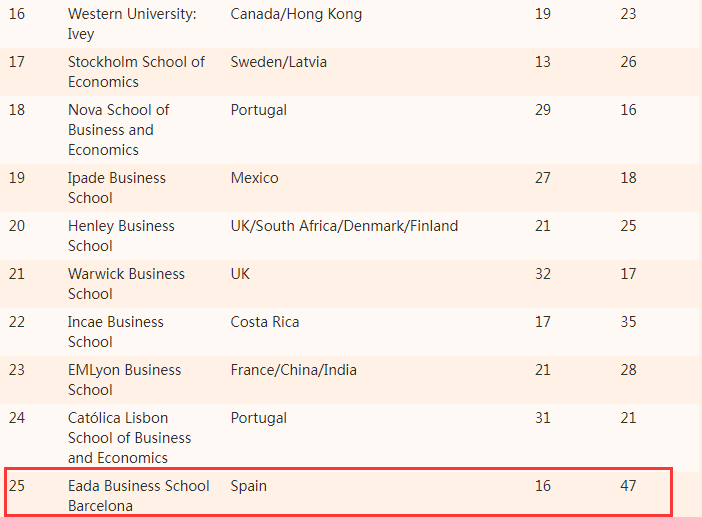Viewport: 702px width, 517px height.
Task: Click the UK/South Africa/Denmark/Finland location cell
Action: click(344, 226)
